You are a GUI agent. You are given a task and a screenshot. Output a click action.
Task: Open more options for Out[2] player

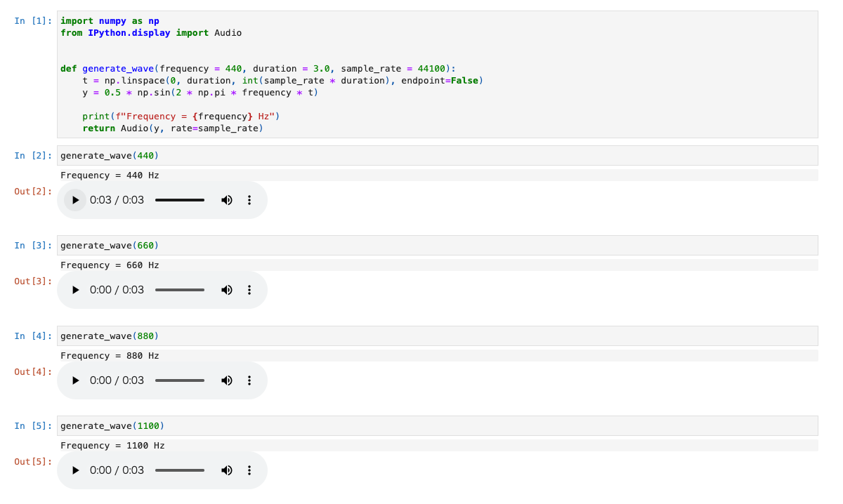[x=249, y=200]
